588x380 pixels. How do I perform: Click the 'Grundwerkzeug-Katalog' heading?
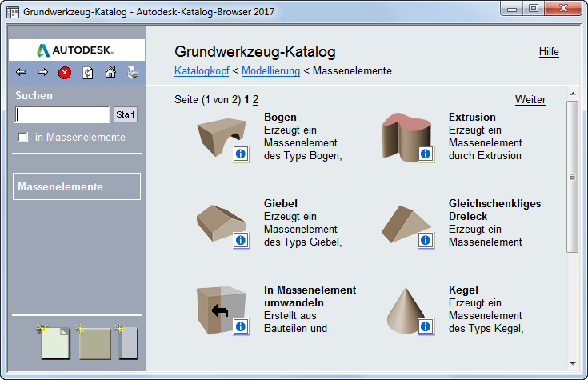coord(255,52)
